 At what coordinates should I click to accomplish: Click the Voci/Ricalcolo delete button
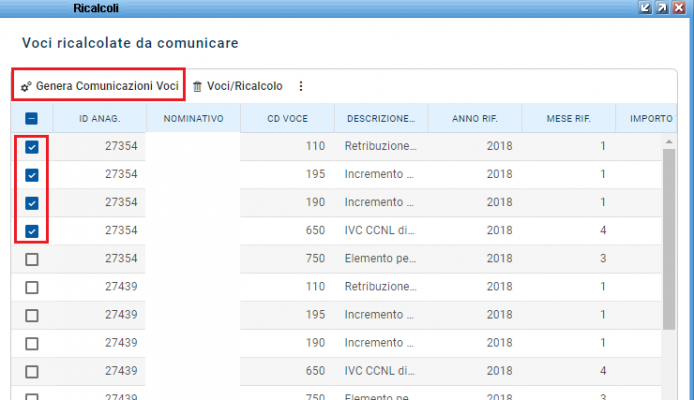pyautogui.click(x=238, y=86)
